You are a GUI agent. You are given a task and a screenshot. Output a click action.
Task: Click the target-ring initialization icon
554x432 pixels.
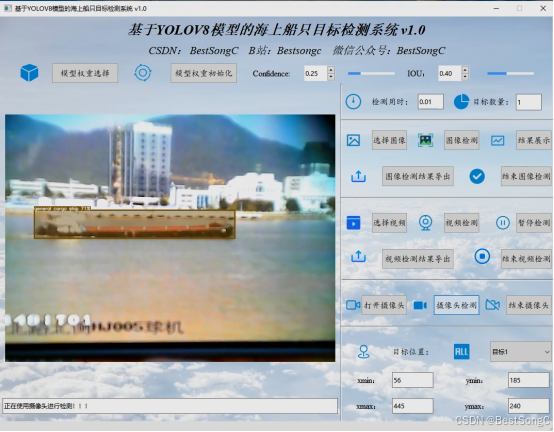(x=143, y=73)
